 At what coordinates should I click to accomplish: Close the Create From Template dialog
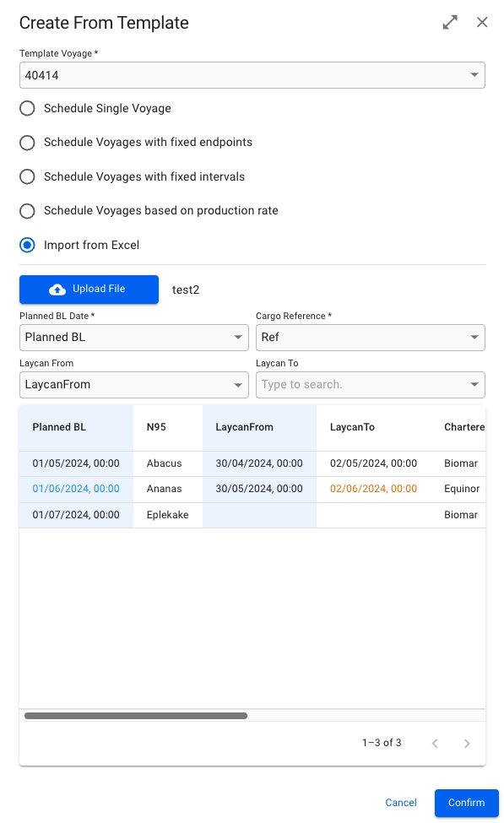point(482,22)
